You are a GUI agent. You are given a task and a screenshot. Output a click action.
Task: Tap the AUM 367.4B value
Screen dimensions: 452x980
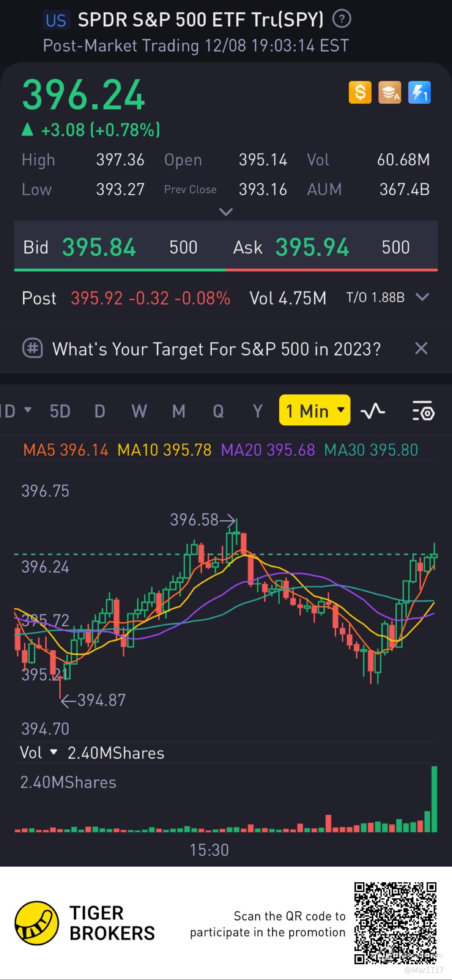click(x=405, y=189)
